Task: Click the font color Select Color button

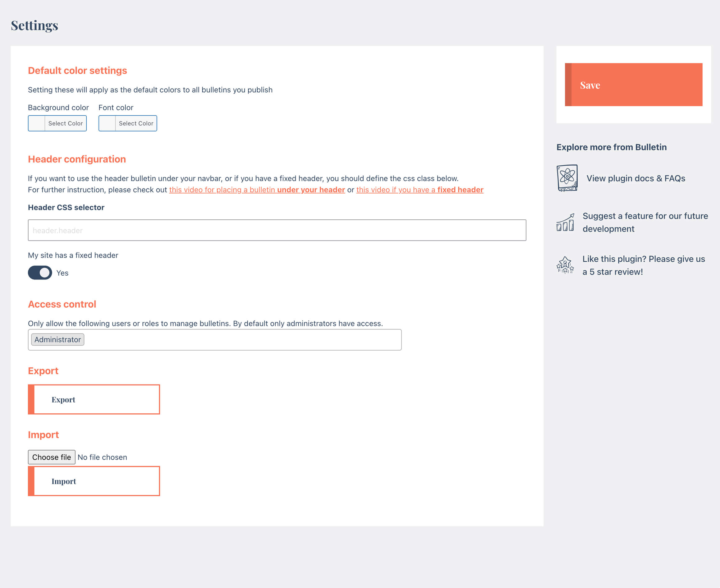Action: click(128, 123)
